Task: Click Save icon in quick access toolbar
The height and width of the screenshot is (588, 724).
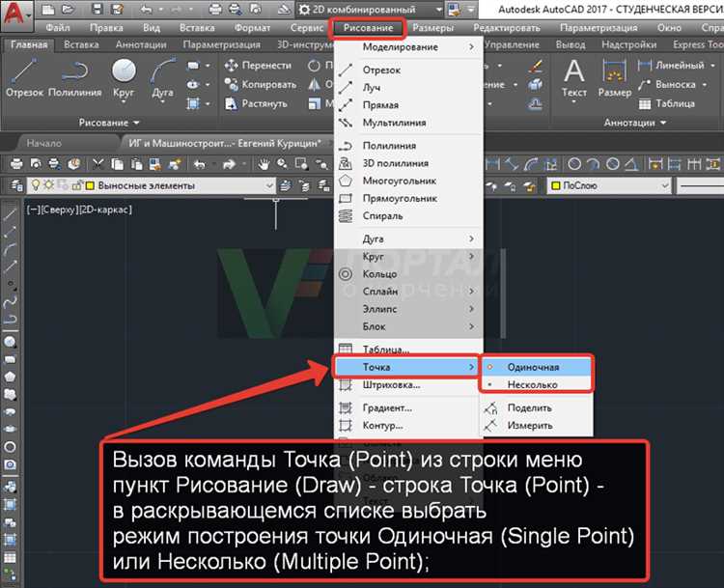Action: (97, 10)
